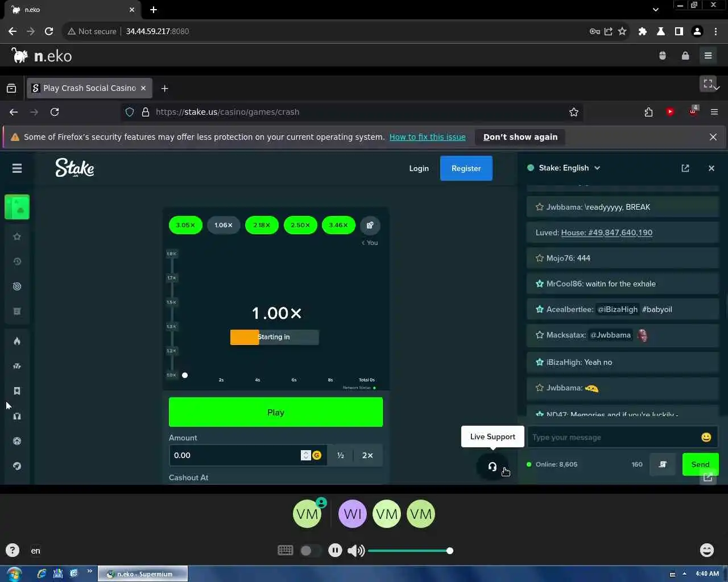Select the 3.05× multiplier pill
Screen dimensions: 728x582
coord(185,225)
